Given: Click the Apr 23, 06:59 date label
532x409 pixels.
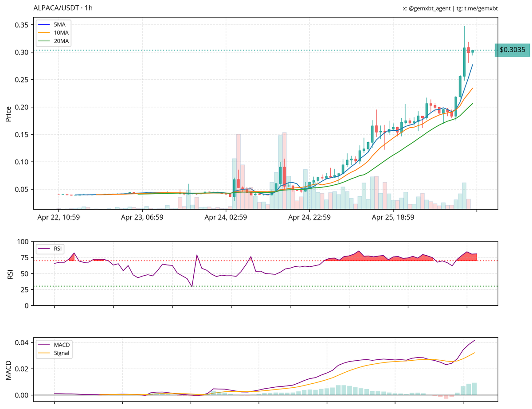Looking at the screenshot, I should [142, 218].
